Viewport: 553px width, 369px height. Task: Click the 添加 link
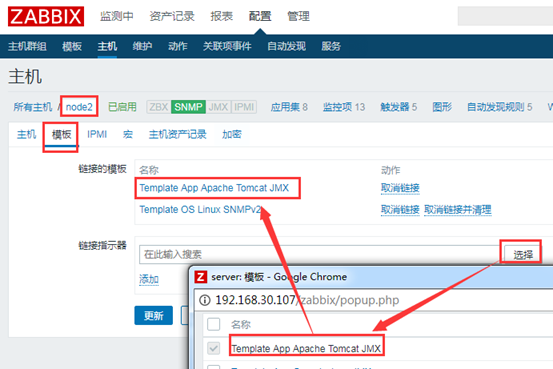(x=148, y=279)
